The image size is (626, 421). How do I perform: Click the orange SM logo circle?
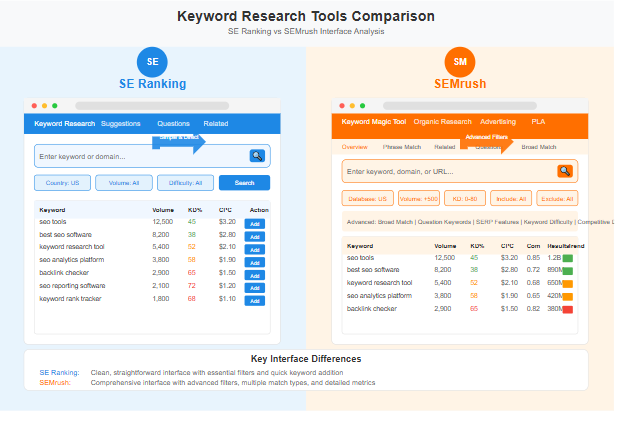click(460, 62)
